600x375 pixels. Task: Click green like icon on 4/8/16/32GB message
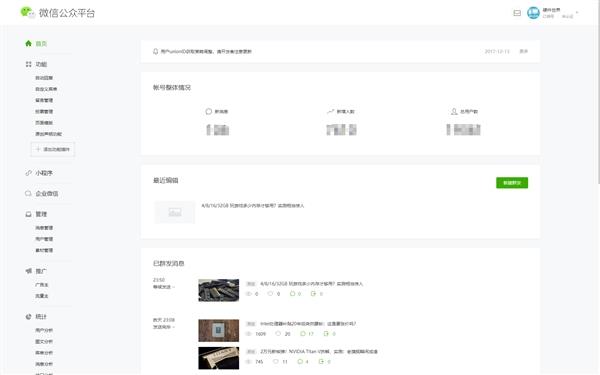point(293,294)
